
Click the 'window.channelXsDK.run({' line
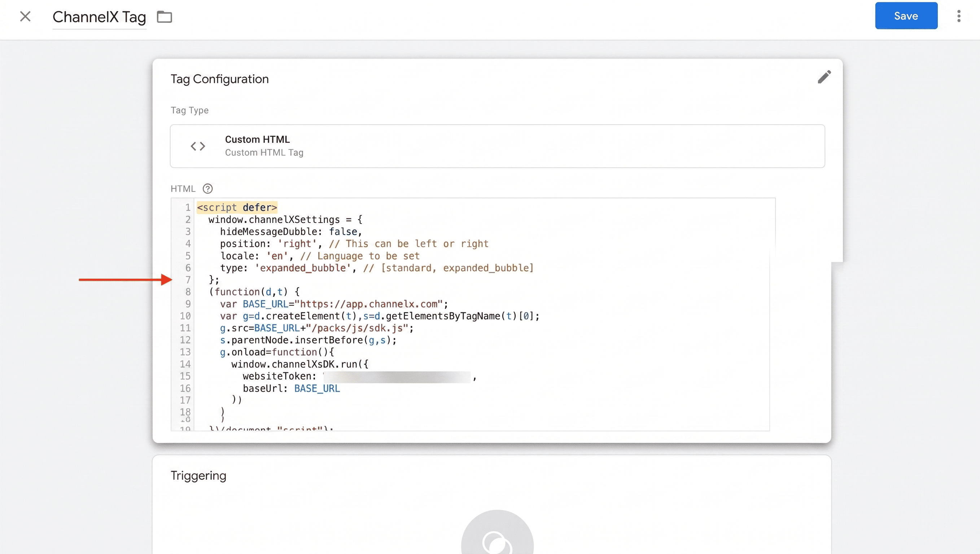pos(300,364)
